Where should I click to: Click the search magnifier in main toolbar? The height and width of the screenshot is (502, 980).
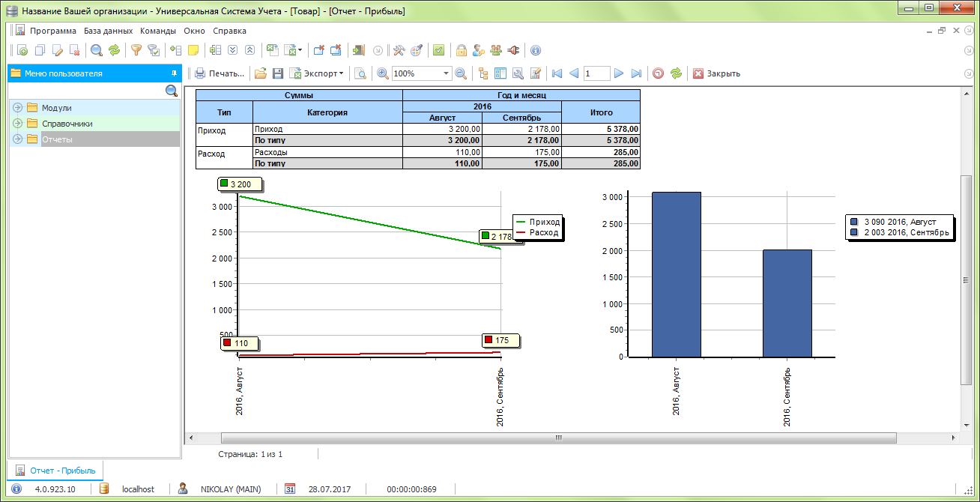click(x=97, y=50)
